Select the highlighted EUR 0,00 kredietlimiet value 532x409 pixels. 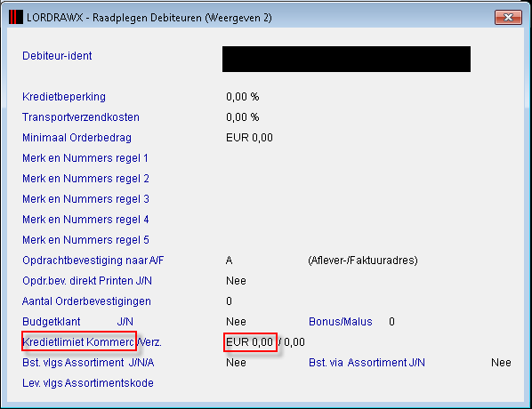(250, 342)
